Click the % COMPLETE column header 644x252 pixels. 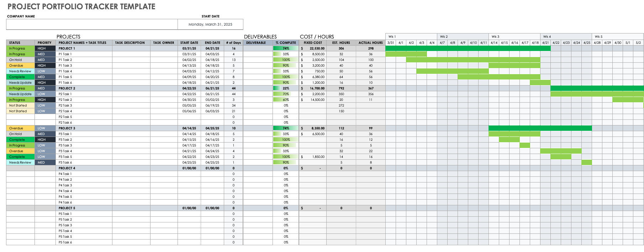(x=286, y=43)
